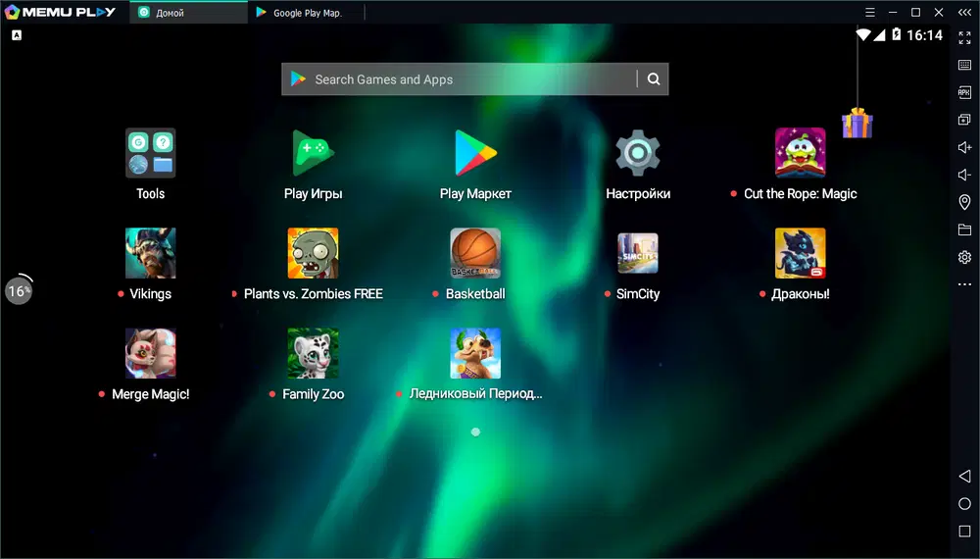
Task: Tap the Android Recents square button
Action: click(x=964, y=531)
